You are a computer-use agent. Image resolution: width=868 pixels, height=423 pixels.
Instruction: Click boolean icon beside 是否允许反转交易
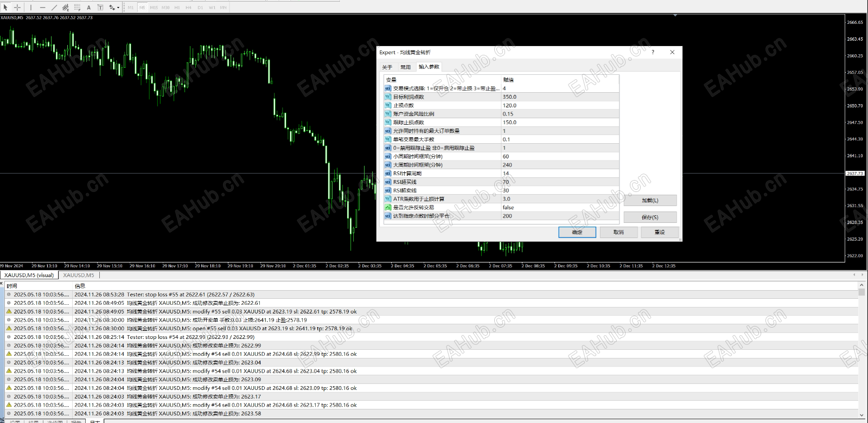388,207
